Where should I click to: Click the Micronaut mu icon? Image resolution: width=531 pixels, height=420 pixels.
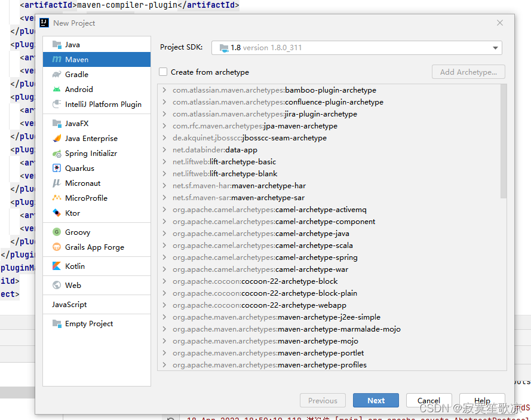[x=57, y=183]
